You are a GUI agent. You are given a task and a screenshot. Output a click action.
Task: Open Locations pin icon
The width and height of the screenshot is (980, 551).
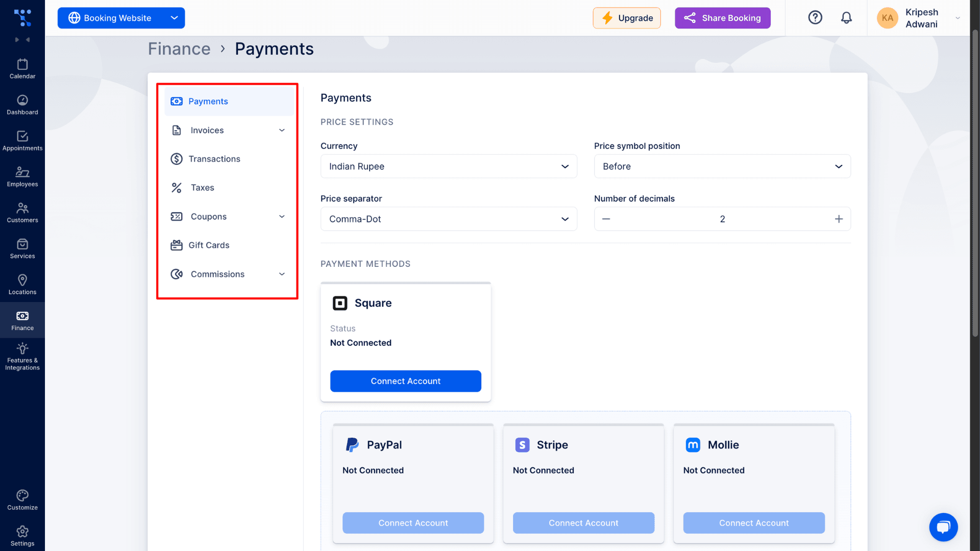tap(22, 280)
